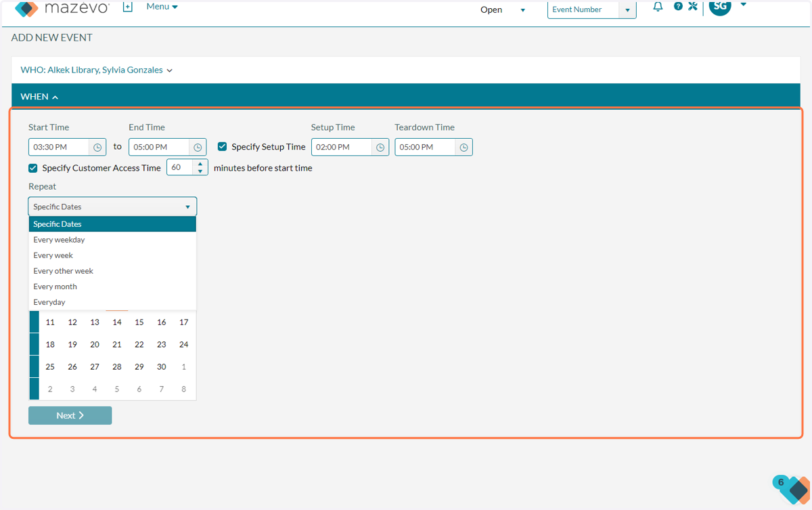This screenshot has width=812, height=510.
Task: Select Everyday option
Action: coord(112,302)
